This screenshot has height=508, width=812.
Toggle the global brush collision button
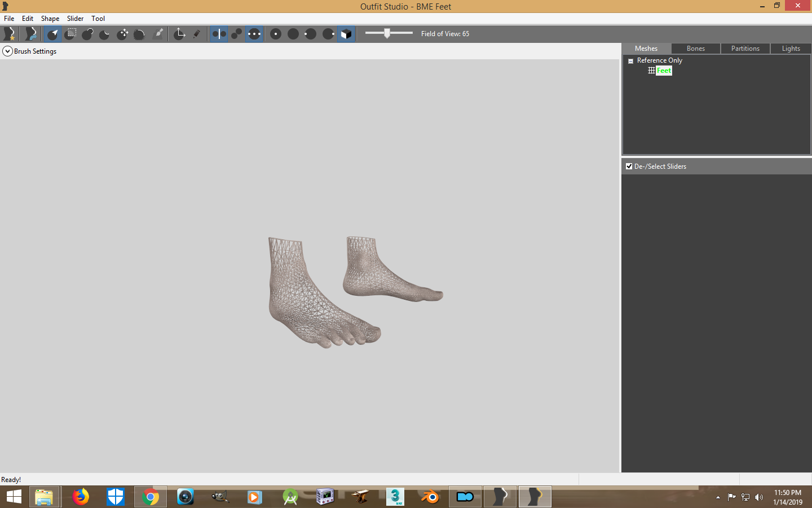click(254, 34)
